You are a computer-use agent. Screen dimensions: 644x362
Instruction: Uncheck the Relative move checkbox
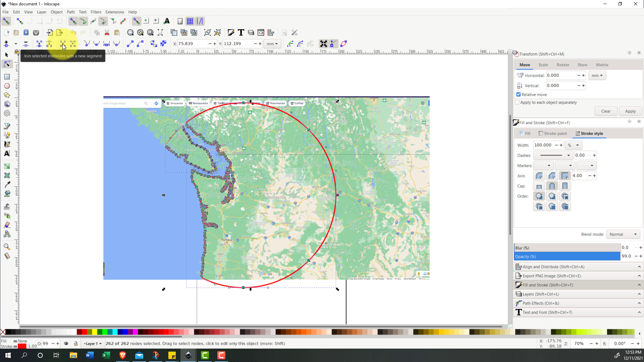point(519,95)
